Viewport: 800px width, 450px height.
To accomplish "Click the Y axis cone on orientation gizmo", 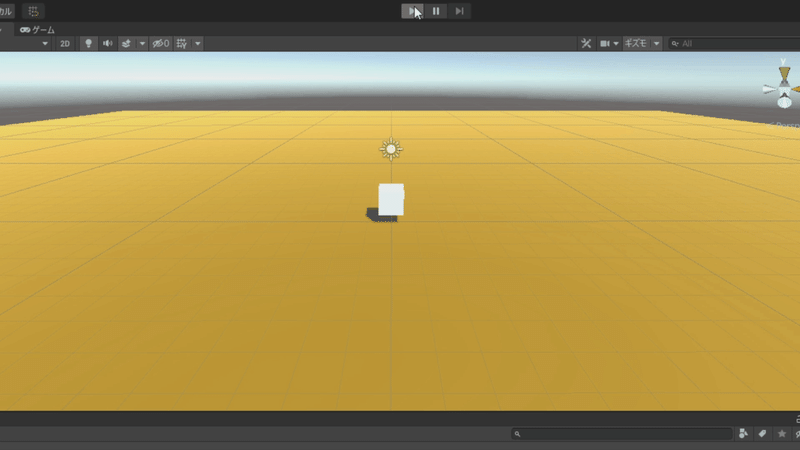I will pyautogui.click(x=784, y=74).
